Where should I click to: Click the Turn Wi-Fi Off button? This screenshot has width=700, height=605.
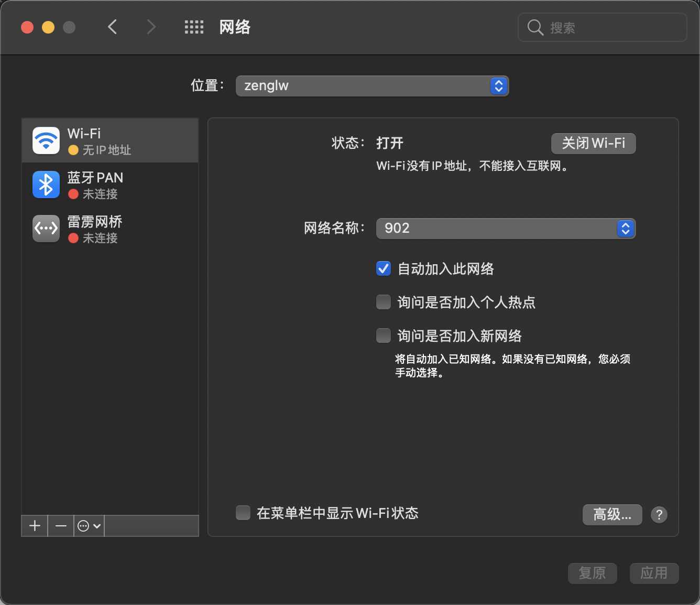[x=593, y=143]
